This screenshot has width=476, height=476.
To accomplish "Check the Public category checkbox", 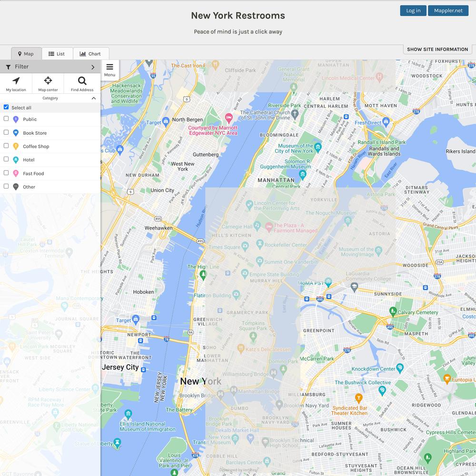I will pos(6,119).
